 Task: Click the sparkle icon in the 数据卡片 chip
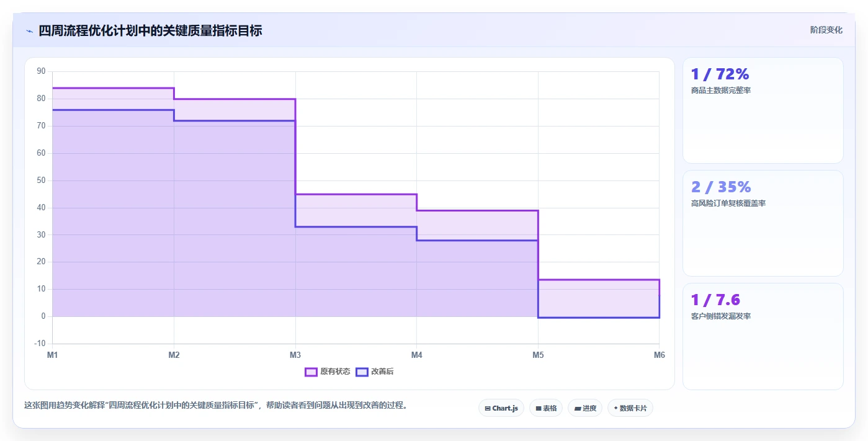pos(615,408)
